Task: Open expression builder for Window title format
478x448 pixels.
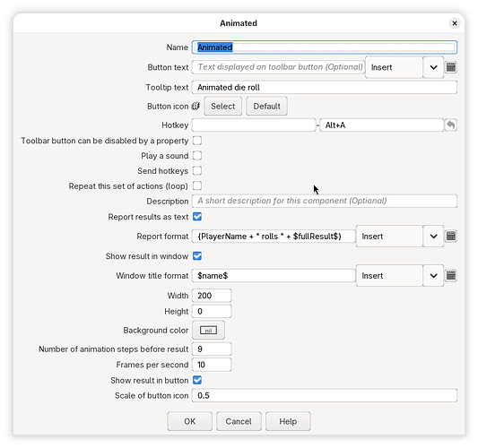Action: pyautogui.click(x=451, y=276)
